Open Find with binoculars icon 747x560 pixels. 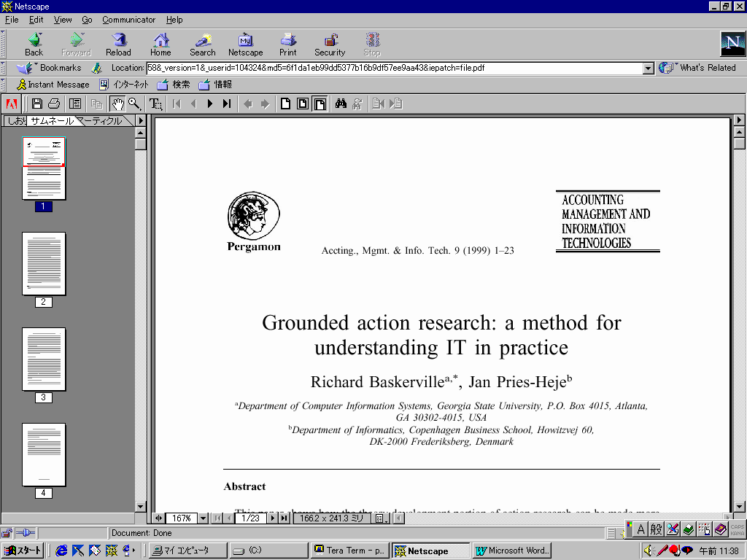(x=341, y=104)
